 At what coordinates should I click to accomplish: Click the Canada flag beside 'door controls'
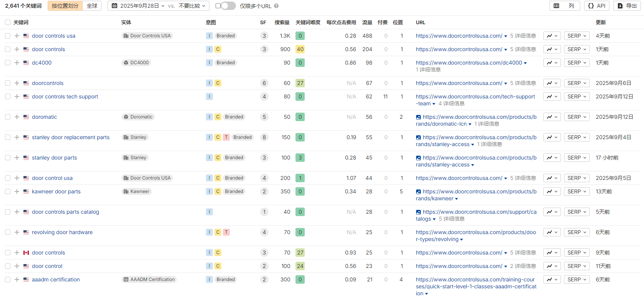(x=26, y=253)
